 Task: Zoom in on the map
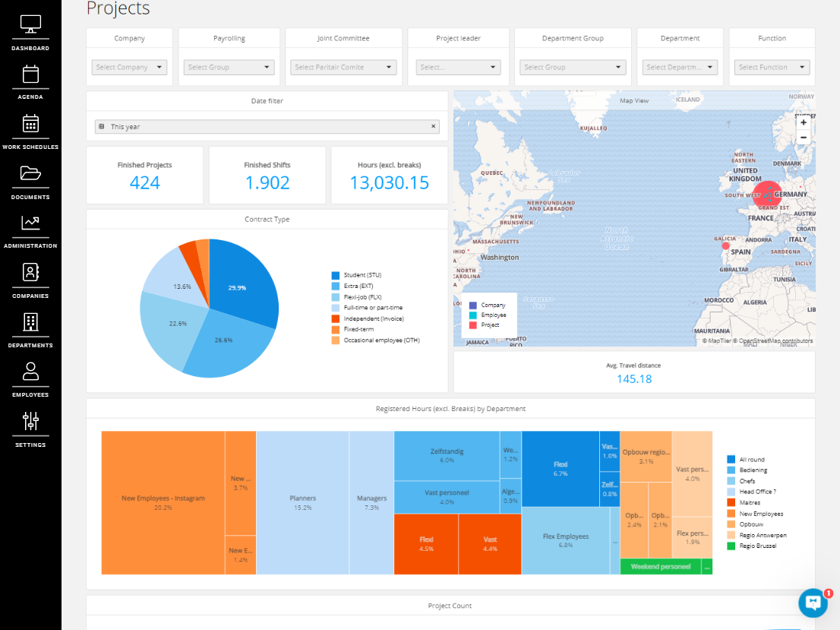click(803, 122)
